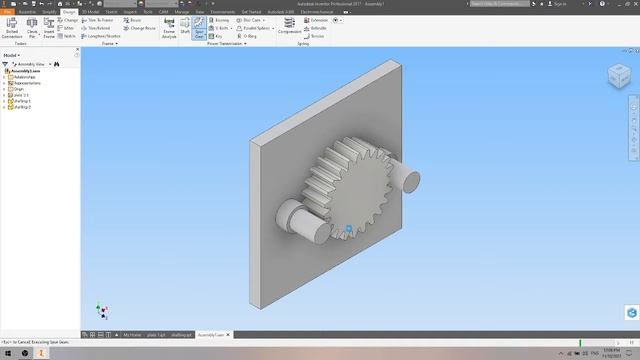The width and height of the screenshot is (640, 360).
Task: Switch to the Inspect ribbon tab
Action: pyautogui.click(x=130, y=12)
